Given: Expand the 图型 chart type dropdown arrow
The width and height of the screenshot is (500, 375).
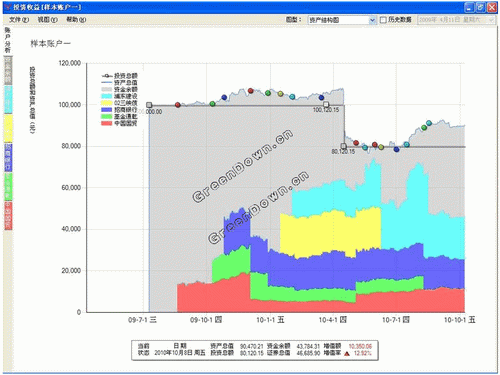Looking at the screenshot, I should (x=372, y=20).
